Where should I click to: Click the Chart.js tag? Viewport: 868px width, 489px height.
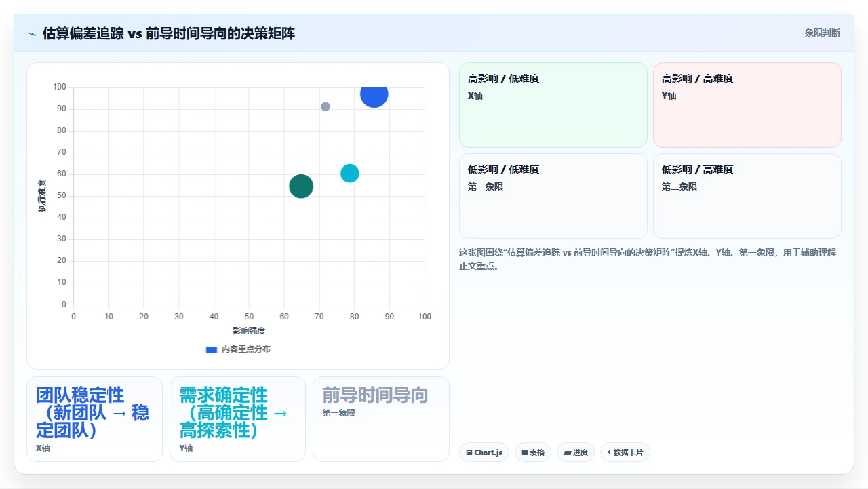coord(484,452)
